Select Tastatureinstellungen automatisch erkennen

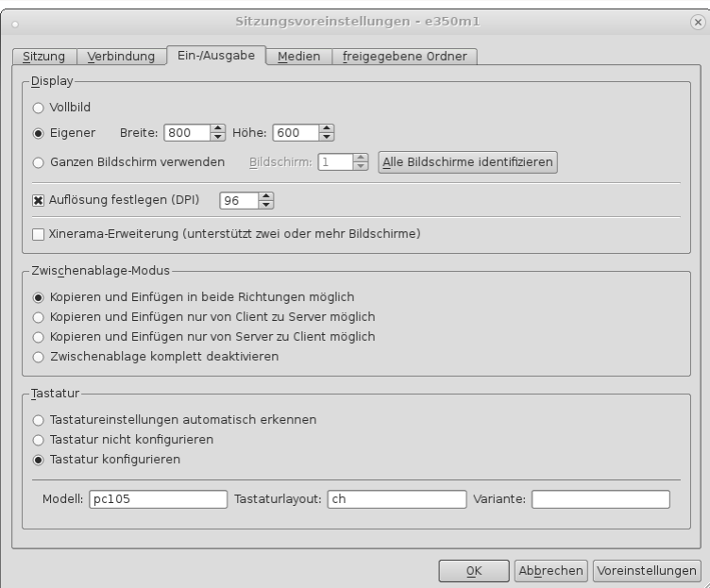click(x=39, y=419)
